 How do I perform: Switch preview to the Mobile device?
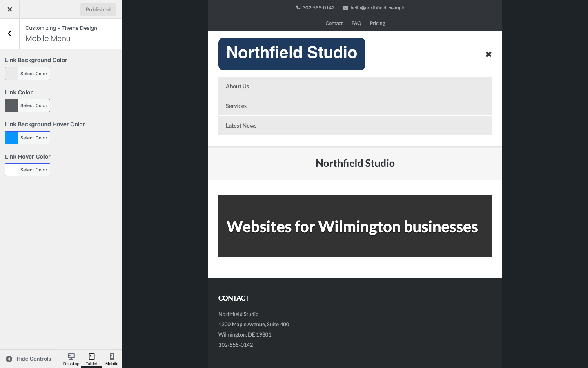(112, 359)
